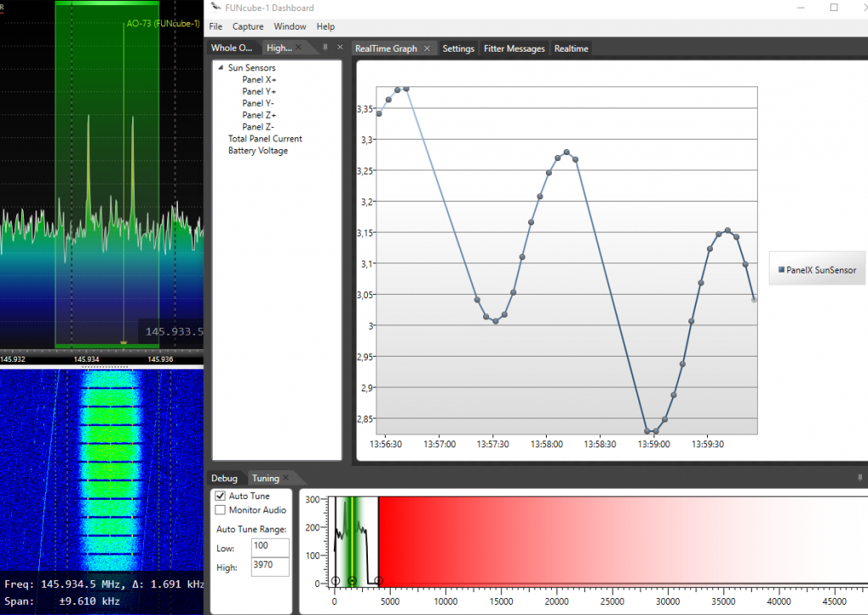Click the graph peak point near 13:58:10
Viewport: 868px width, 615px height.
pos(566,152)
